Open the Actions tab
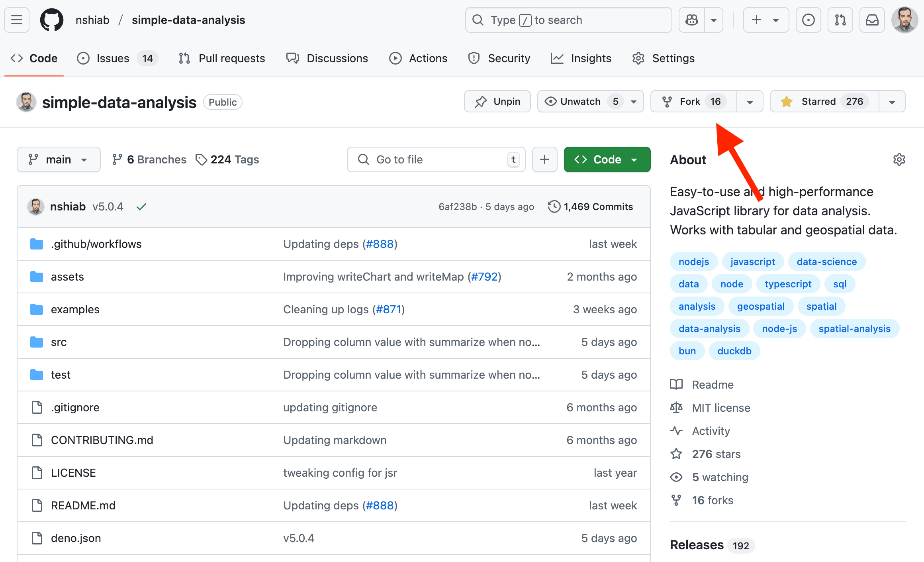924x562 pixels. (418, 58)
